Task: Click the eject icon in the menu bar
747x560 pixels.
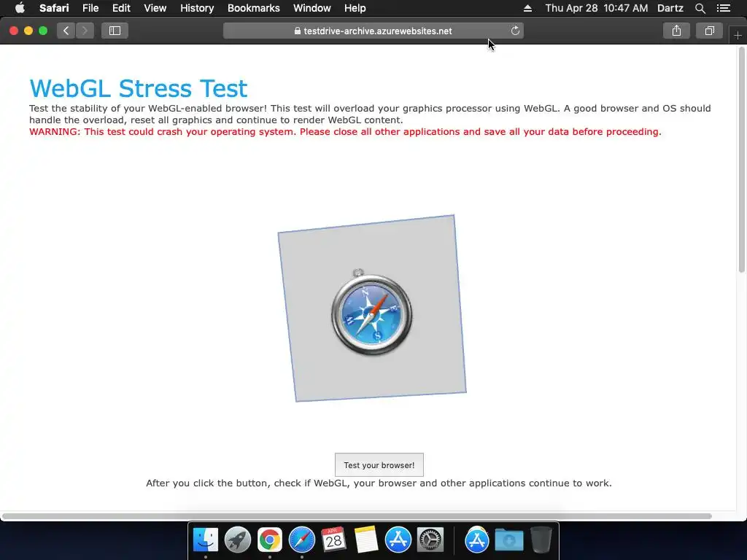Action: tap(527, 8)
